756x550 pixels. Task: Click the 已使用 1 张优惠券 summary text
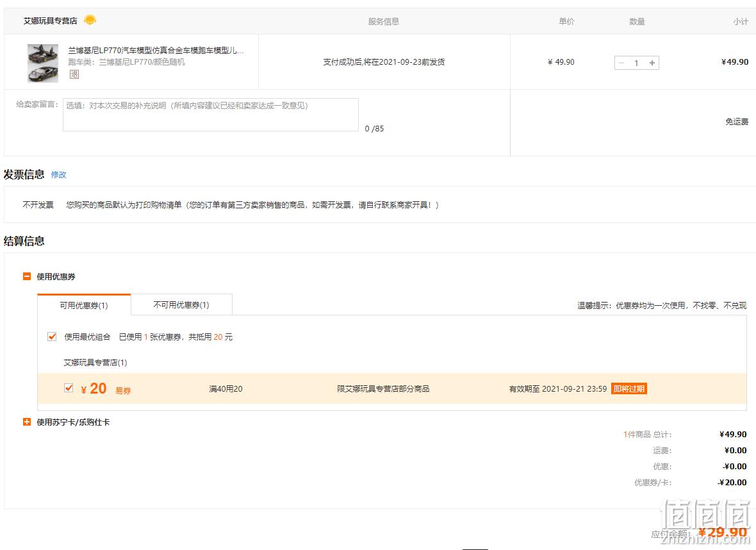pyautogui.click(x=176, y=337)
